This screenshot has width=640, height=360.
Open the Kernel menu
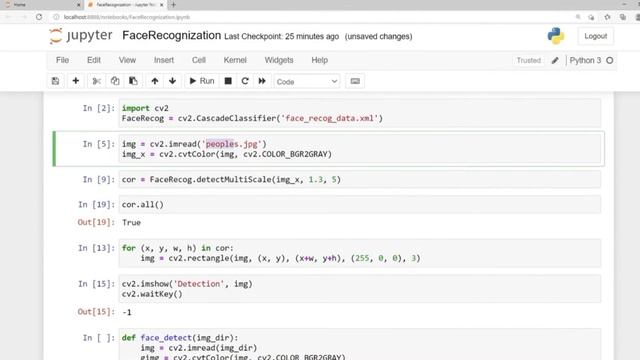point(235,60)
